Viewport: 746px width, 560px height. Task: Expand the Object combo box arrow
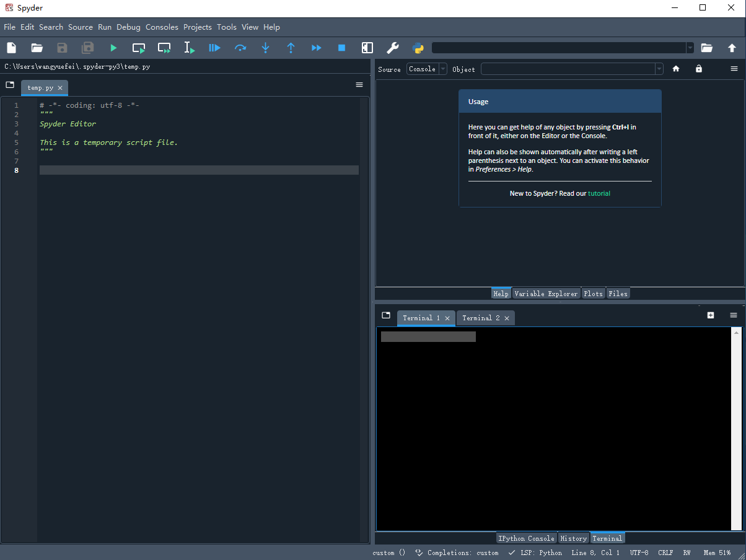[x=659, y=69]
